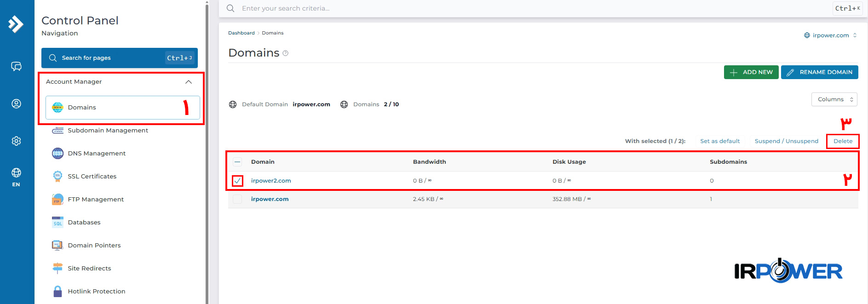Click the SSL Certificates badge icon
This screenshot has height=304, width=868.
click(x=57, y=176)
